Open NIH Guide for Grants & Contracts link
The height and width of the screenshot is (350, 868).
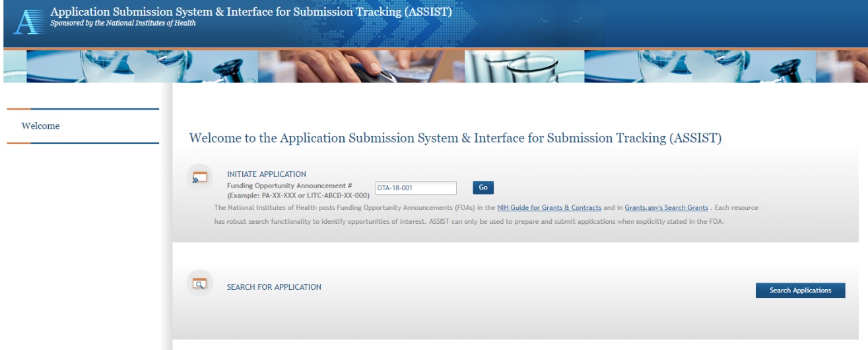coord(549,208)
